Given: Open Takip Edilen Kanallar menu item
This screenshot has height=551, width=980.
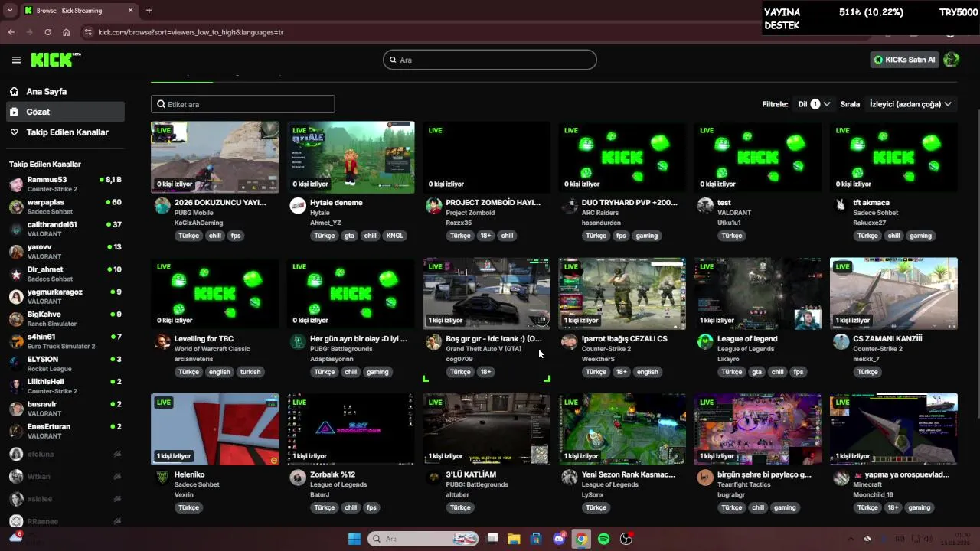Looking at the screenshot, I should pos(64,132).
